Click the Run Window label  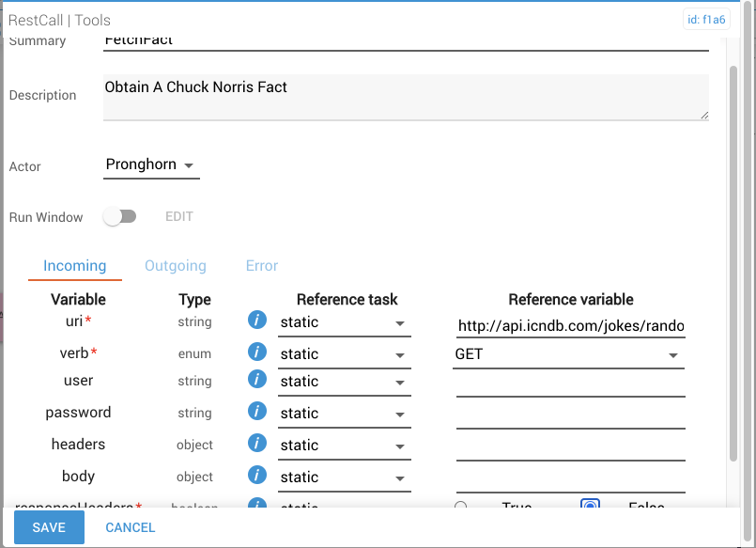tap(46, 217)
